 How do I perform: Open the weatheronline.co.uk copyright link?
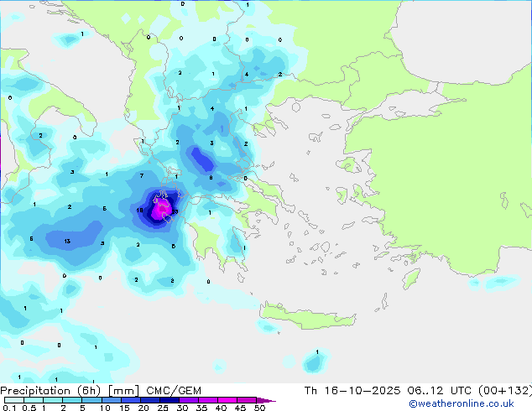(x=462, y=403)
